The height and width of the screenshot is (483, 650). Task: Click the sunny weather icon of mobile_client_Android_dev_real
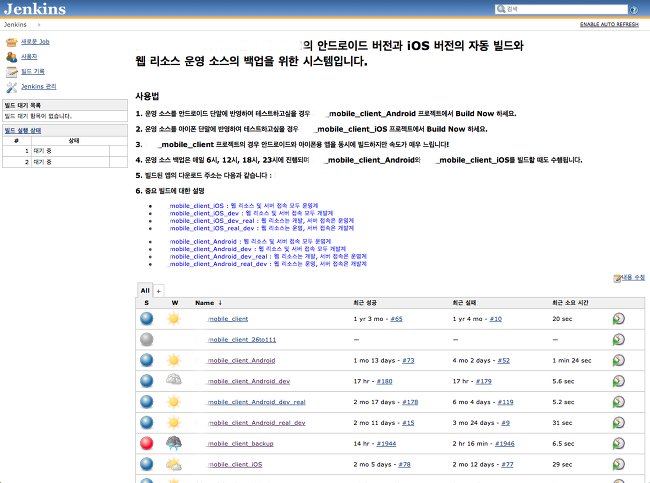tap(174, 401)
